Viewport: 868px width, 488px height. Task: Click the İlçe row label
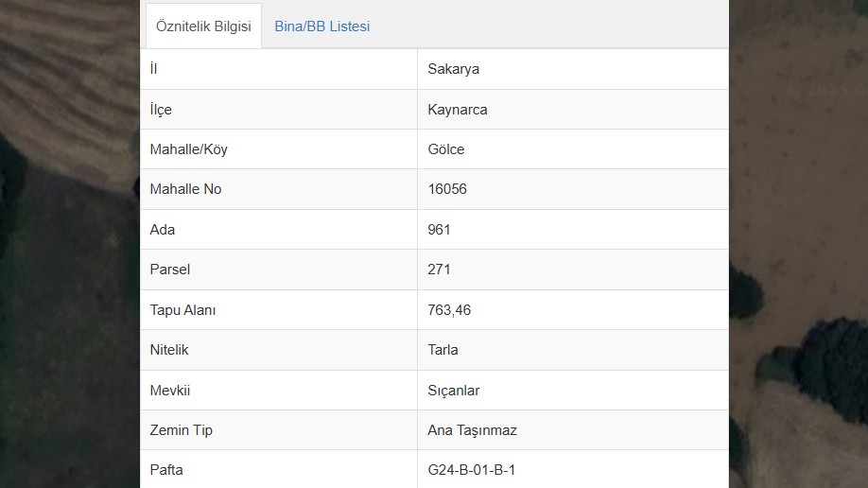(161, 110)
